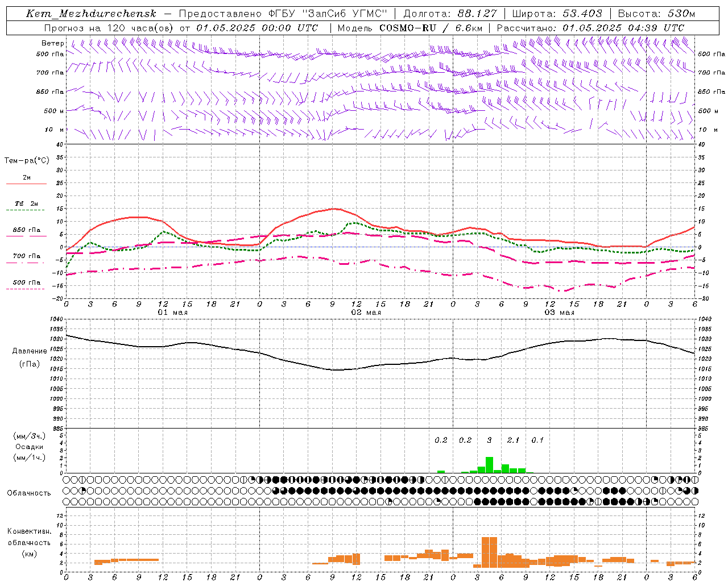Image resolution: width=728 pixels, height=582 pixels.
Task: Click the "(гПа)" unit under Давление
Action: pos(29,364)
